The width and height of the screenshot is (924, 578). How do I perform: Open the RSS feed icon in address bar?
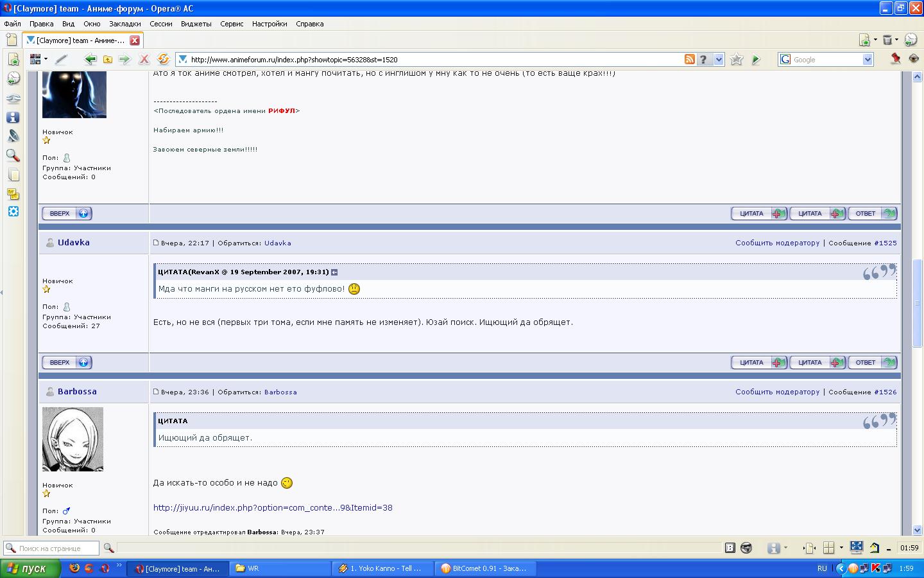tap(690, 59)
